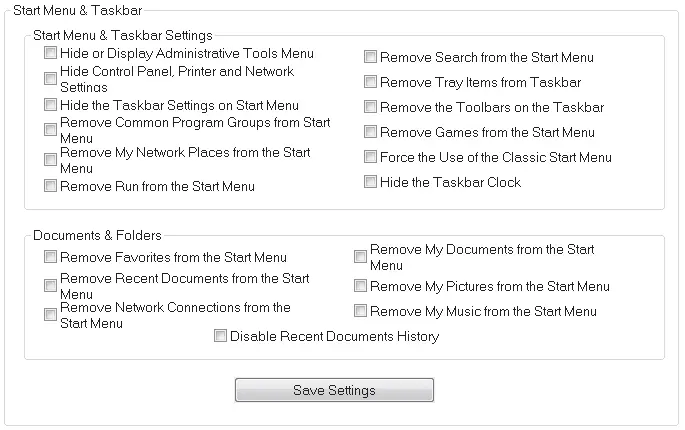
Task: Toggle Remove Run from the Start Menu
Action: coord(51,186)
